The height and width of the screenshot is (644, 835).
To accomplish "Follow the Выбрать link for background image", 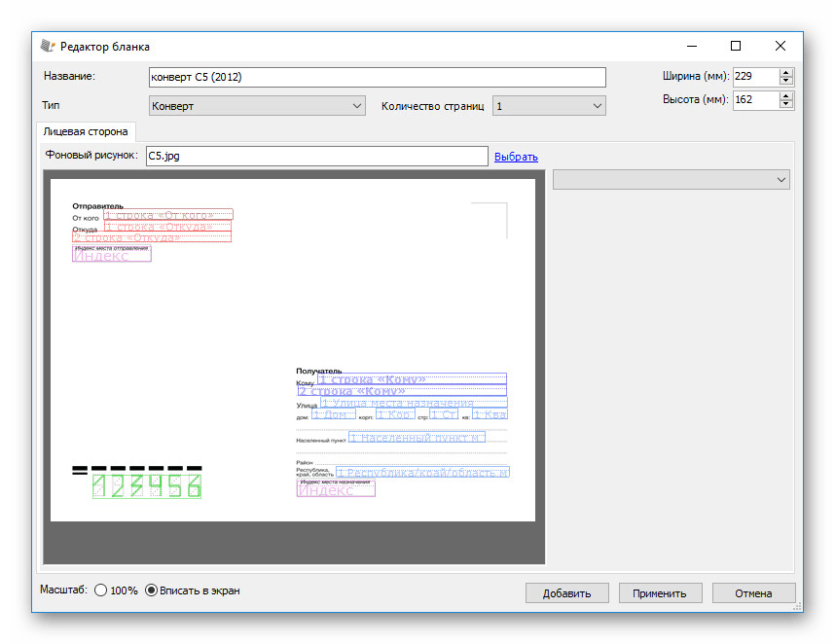I will [x=516, y=157].
